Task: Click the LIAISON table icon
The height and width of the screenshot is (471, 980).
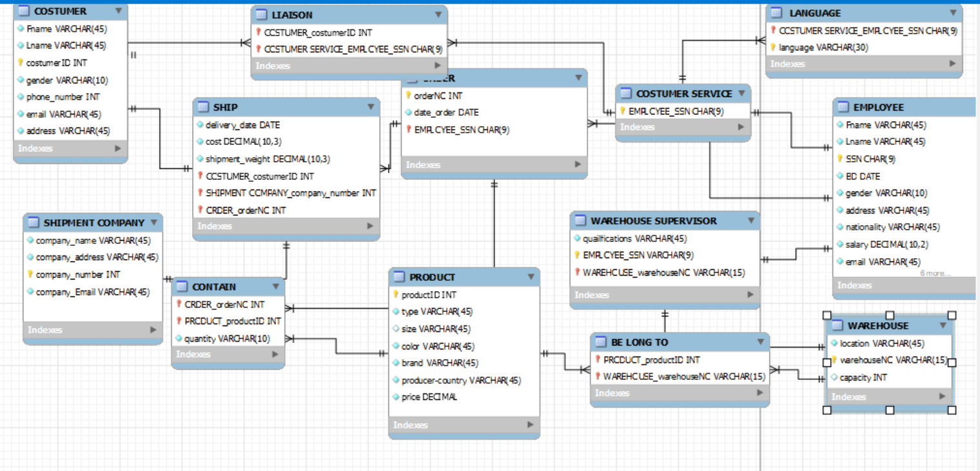Action: 262,15
